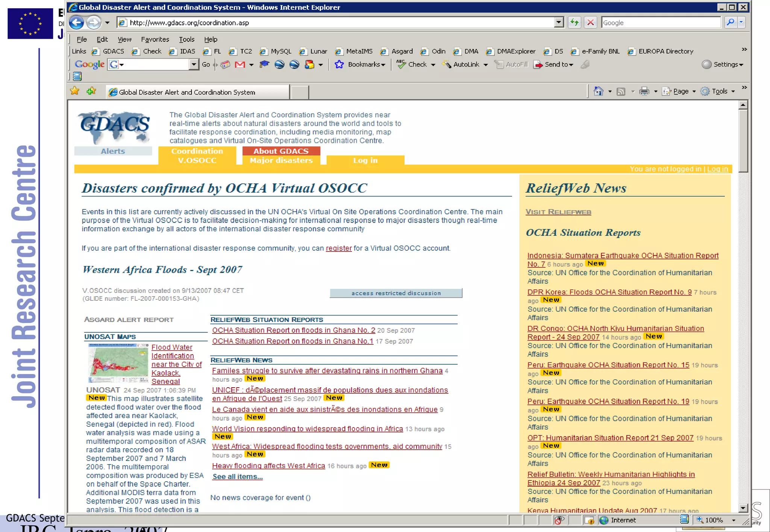The height and width of the screenshot is (532, 770).
Task: Click into the Google search input field
Action: pos(660,23)
